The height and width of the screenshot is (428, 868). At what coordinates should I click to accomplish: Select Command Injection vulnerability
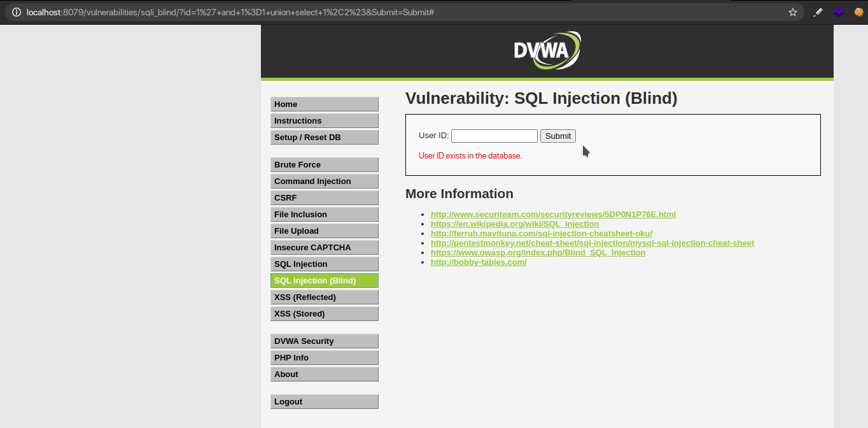click(x=325, y=181)
